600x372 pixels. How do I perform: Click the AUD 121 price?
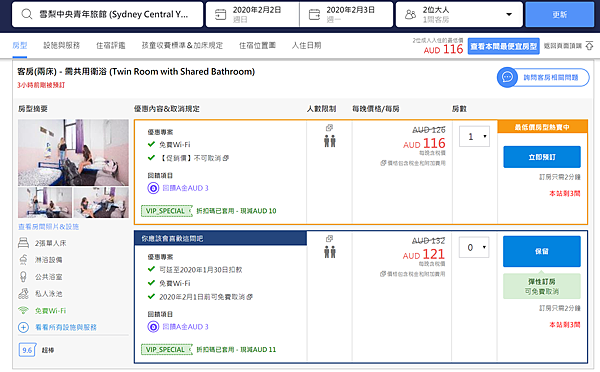424,255
